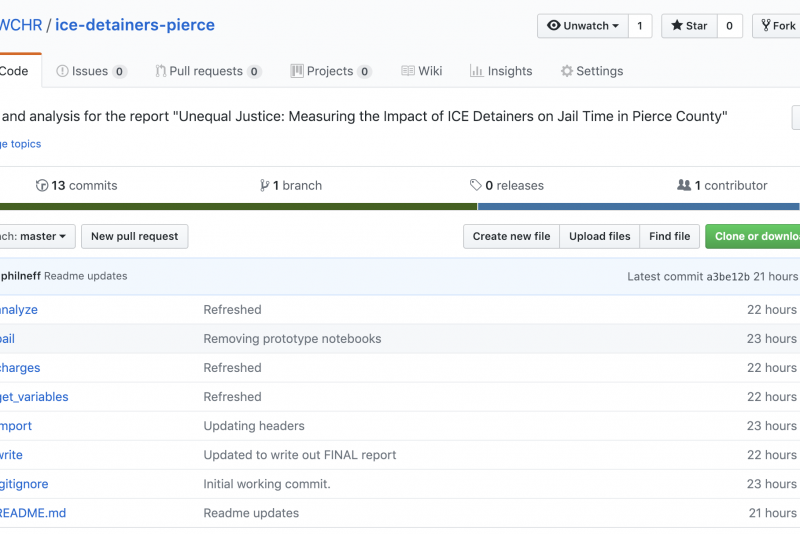
Task: Click the manage topics link
Action: pyautogui.click(x=20, y=144)
